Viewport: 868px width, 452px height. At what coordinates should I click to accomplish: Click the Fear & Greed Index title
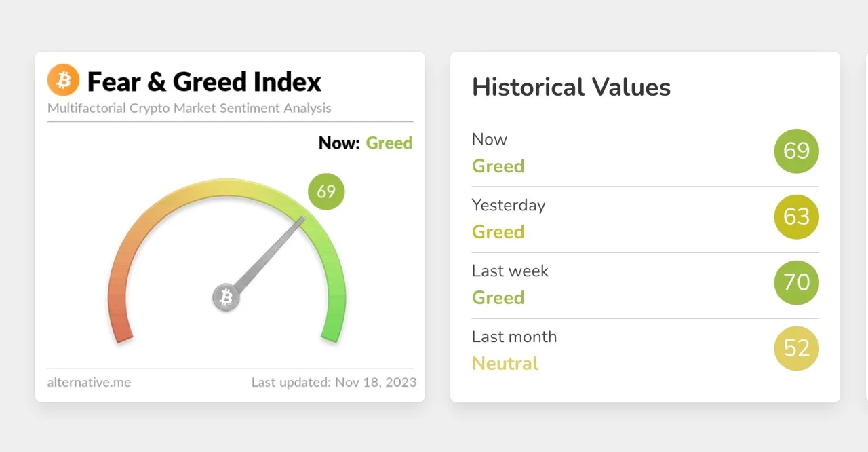click(x=204, y=82)
